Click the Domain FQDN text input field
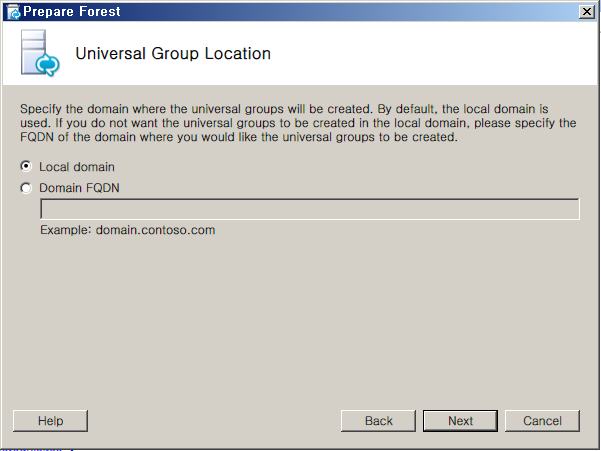This screenshot has height=451, width=601. (310, 209)
